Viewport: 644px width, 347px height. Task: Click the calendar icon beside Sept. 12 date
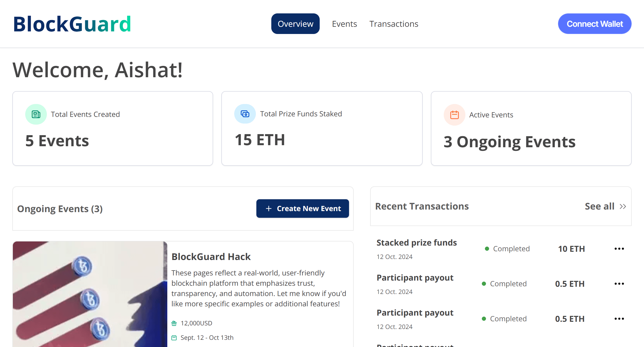(174, 338)
